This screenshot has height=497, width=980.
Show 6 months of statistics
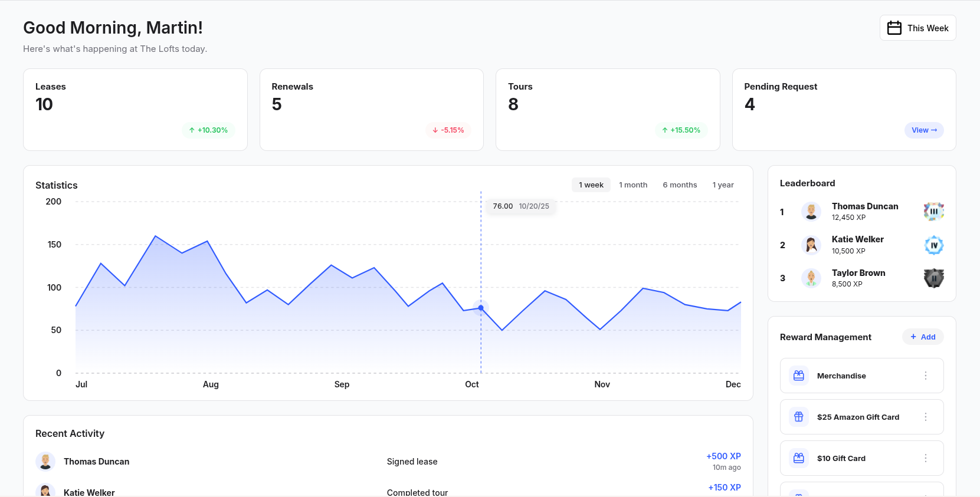(680, 185)
